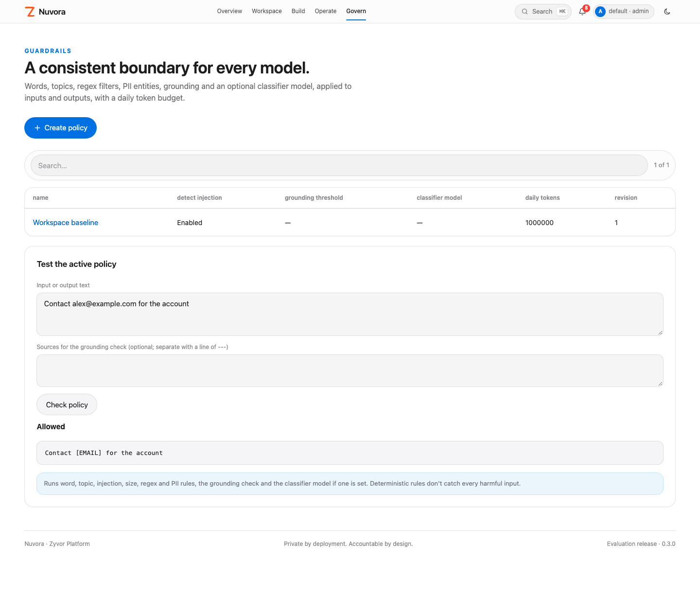Click the Check policy button
Screen dimensions: 700x595
[67, 404]
